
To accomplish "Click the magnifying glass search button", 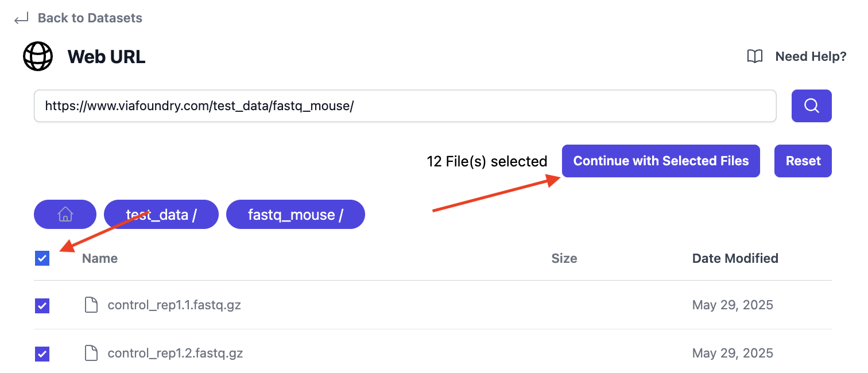I will click(x=811, y=106).
